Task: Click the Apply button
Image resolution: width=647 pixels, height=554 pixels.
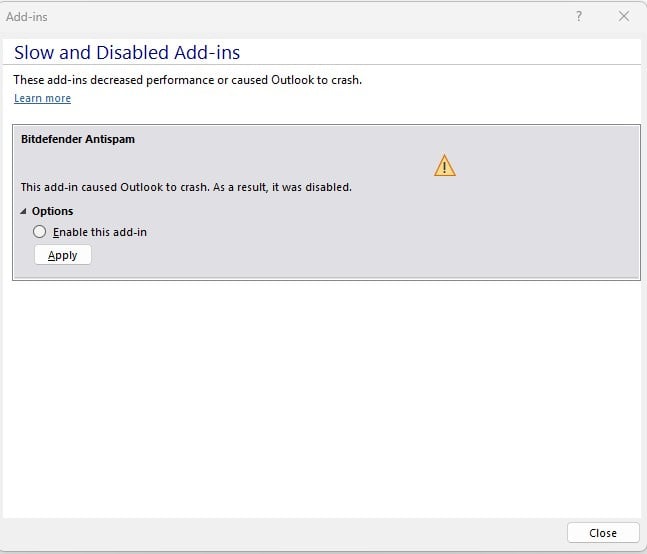Action: tap(63, 255)
